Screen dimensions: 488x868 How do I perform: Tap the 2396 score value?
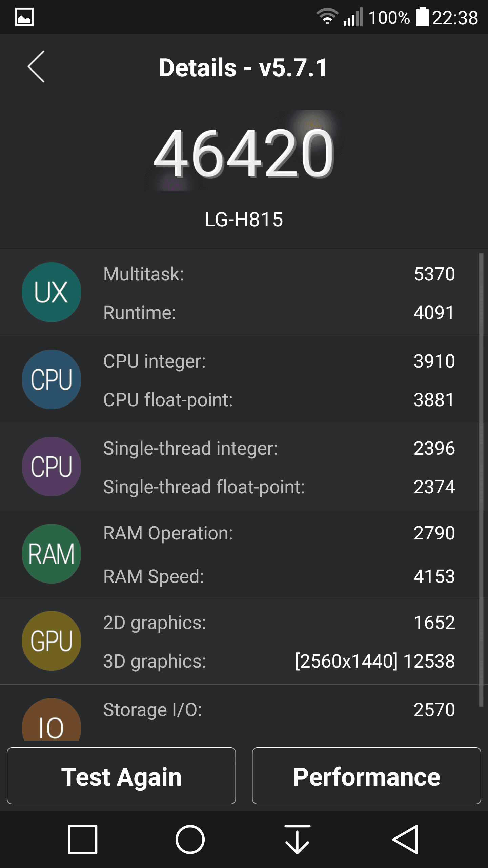coord(434,448)
